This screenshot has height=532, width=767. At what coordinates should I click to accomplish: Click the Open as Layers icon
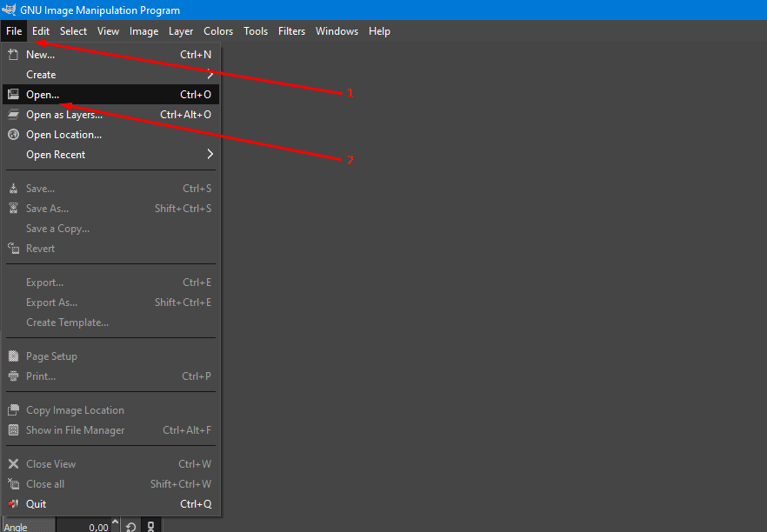tap(13, 115)
